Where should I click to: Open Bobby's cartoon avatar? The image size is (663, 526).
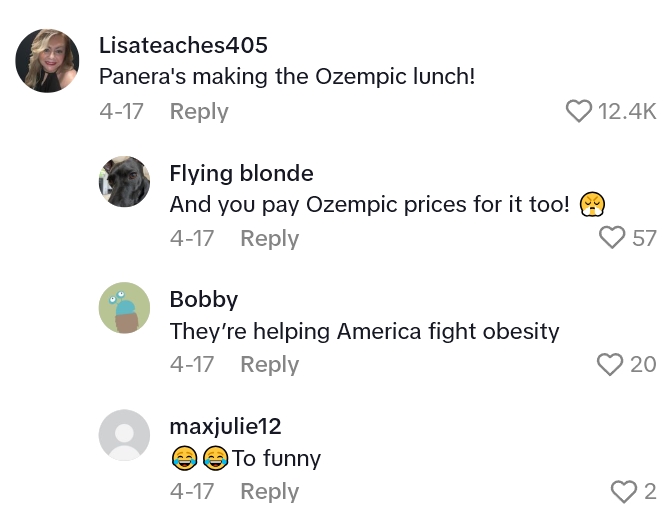click(125, 308)
